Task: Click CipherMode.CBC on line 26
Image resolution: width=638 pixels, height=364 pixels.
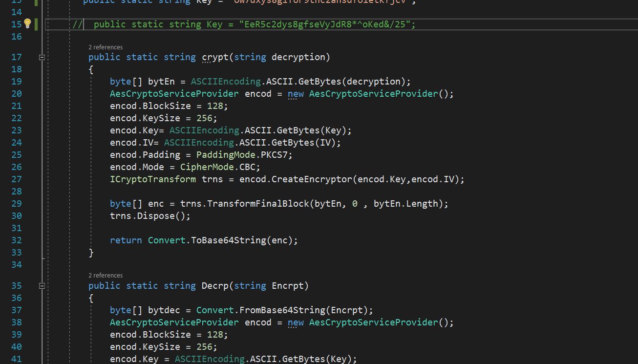Action: point(220,167)
